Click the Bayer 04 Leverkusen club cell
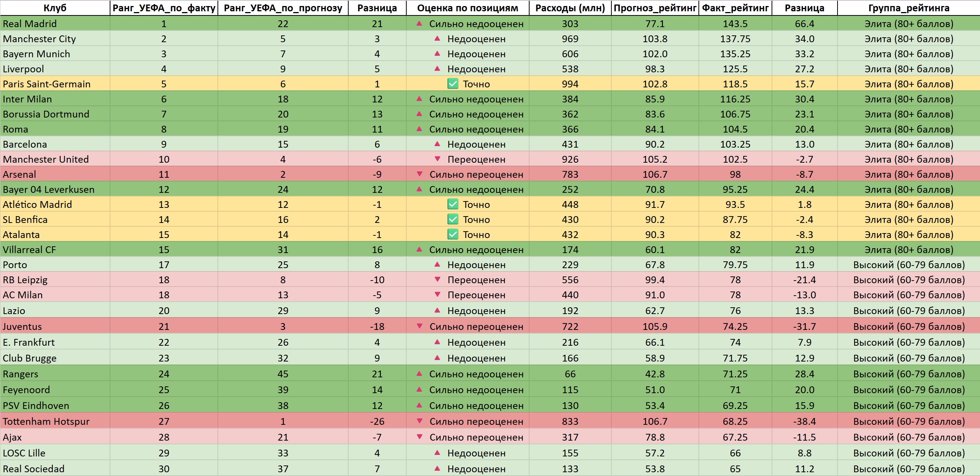This screenshot has height=476, width=980. tap(48, 189)
